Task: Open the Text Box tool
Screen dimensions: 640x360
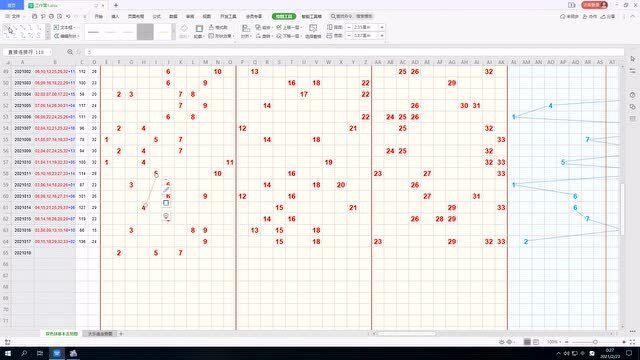Action: point(64,27)
